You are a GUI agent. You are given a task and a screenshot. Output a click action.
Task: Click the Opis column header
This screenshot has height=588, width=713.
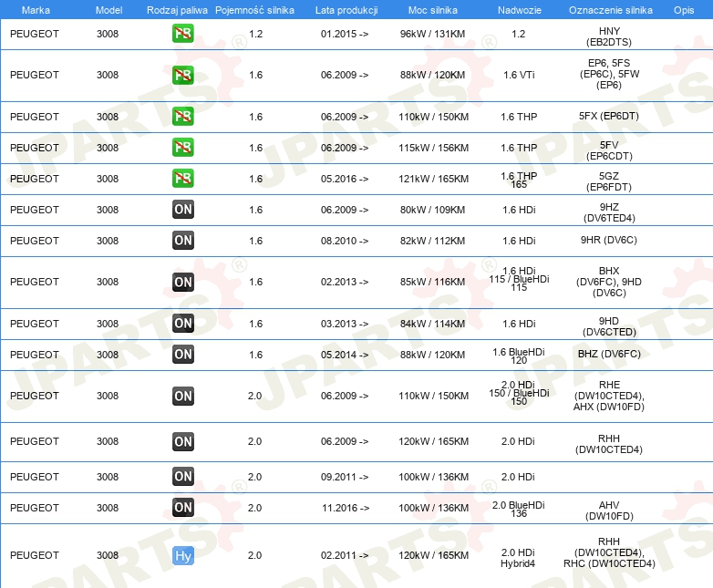(684, 10)
